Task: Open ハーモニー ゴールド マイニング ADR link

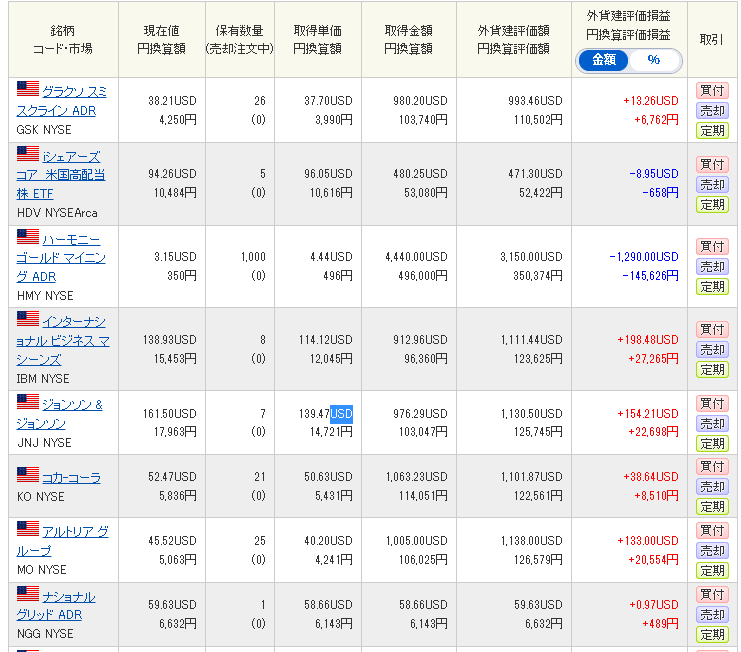Action: pos(61,258)
